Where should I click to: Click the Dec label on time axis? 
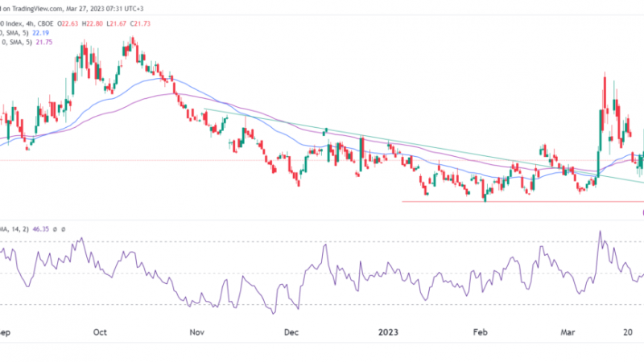(x=291, y=332)
